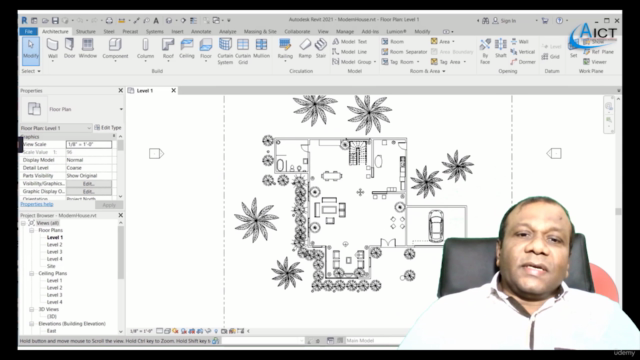Screen dimensions: 640x360
Task: Click the view scale in view control bar
Action: pyautogui.click(x=141, y=331)
